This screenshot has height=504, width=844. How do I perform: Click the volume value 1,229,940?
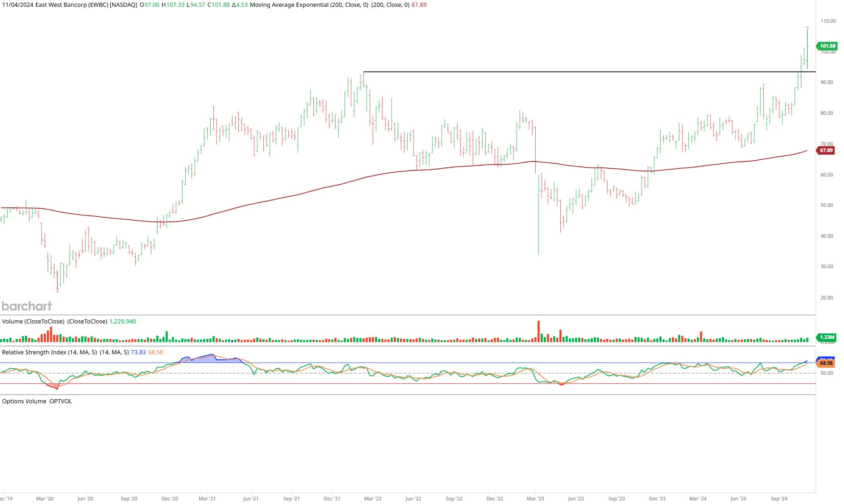[123, 321]
